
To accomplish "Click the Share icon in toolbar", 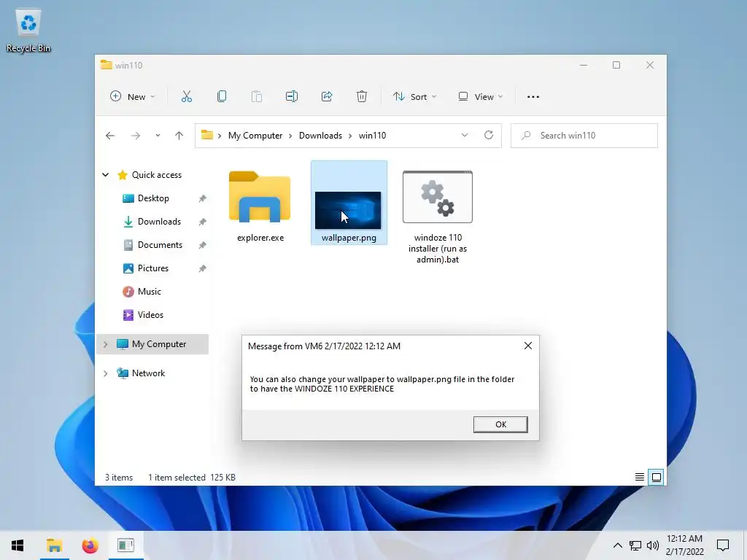I will [x=327, y=97].
